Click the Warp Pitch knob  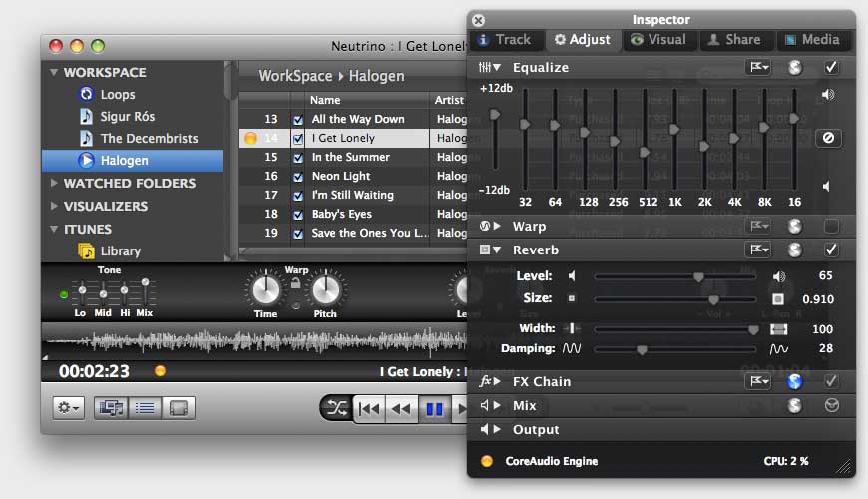[326, 289]
